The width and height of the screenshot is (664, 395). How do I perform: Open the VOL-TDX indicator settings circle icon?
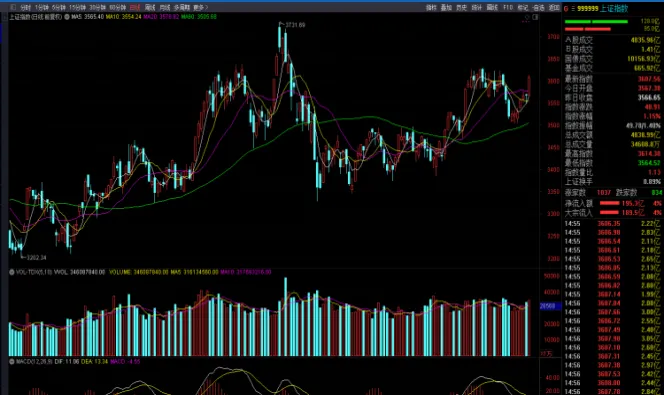(x=12, y=272)
